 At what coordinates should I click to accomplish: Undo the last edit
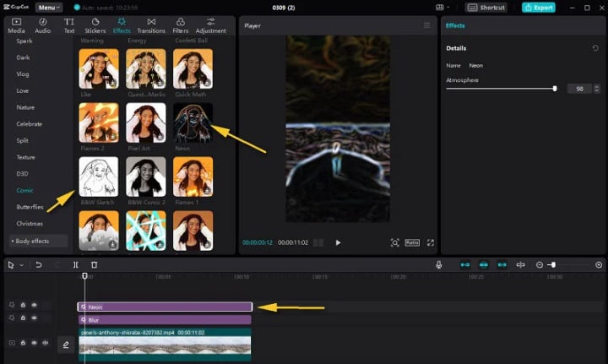(39, 264)
